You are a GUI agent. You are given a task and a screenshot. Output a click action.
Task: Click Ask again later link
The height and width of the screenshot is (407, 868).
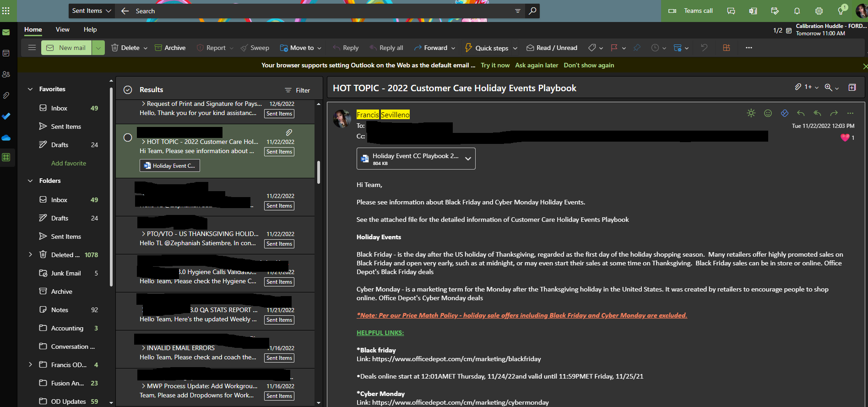click(x=537, y=65)
